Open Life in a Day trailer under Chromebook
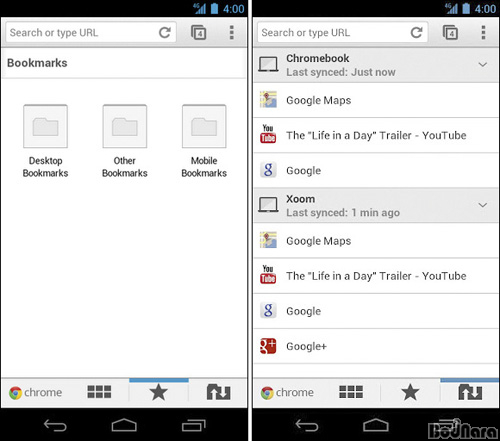 (376, 135)
